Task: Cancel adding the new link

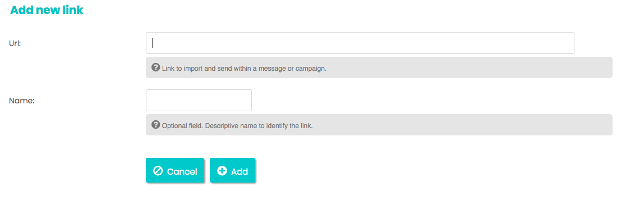Action: 175,170
